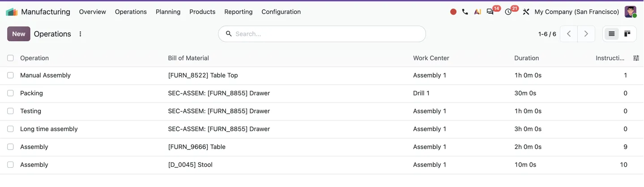Sort by Operation column header
644x187 pixels.
pyautogui.click(x=34, y=58)
